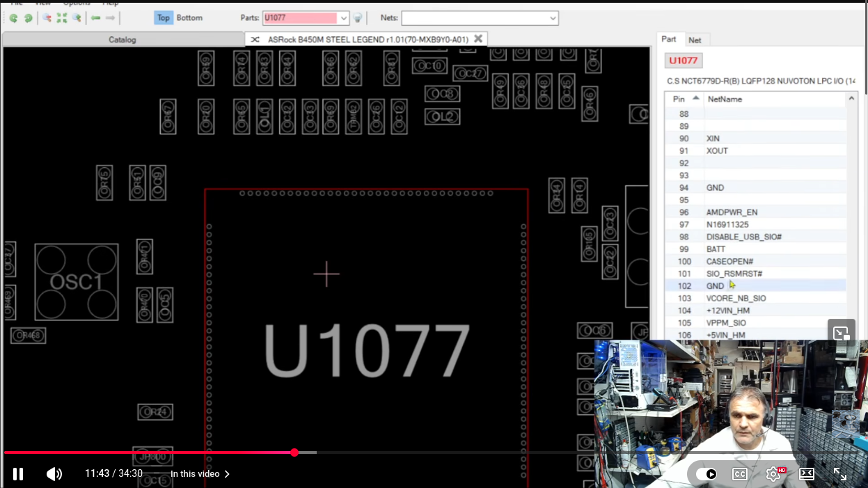Select the OC10 component on the board
The height and width of the screenshot is (488, 868).
coord(429,66)
